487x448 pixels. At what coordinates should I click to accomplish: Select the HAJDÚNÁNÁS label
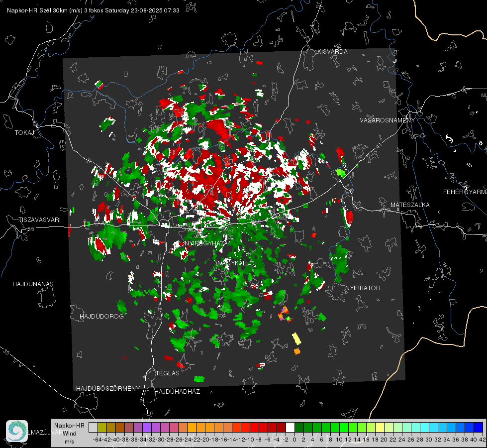[x=33, y=284]
